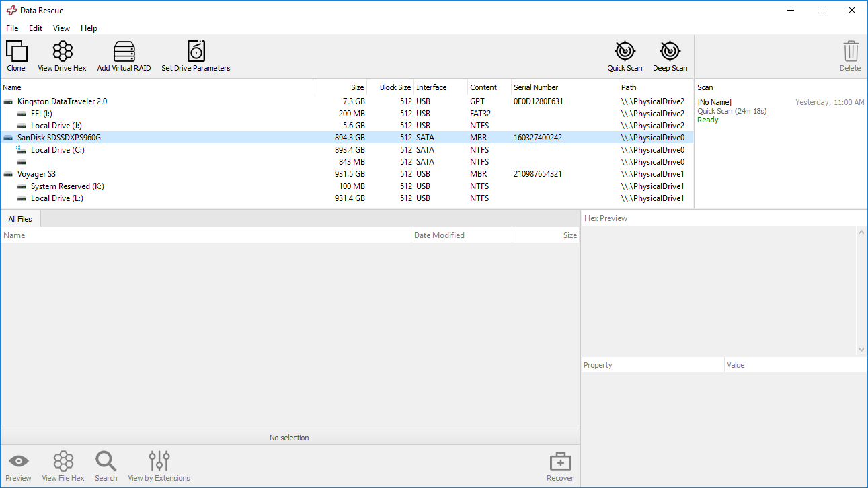Click the Clone toolbar icon
The height and width of the screenshot is (488, 868).
click(x=16, y=52)
